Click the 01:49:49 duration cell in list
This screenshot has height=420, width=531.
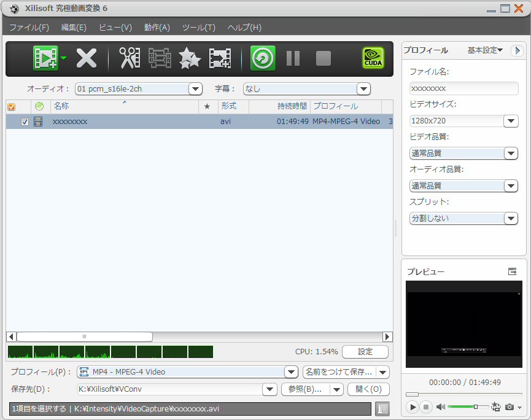[x=293, y=121]
